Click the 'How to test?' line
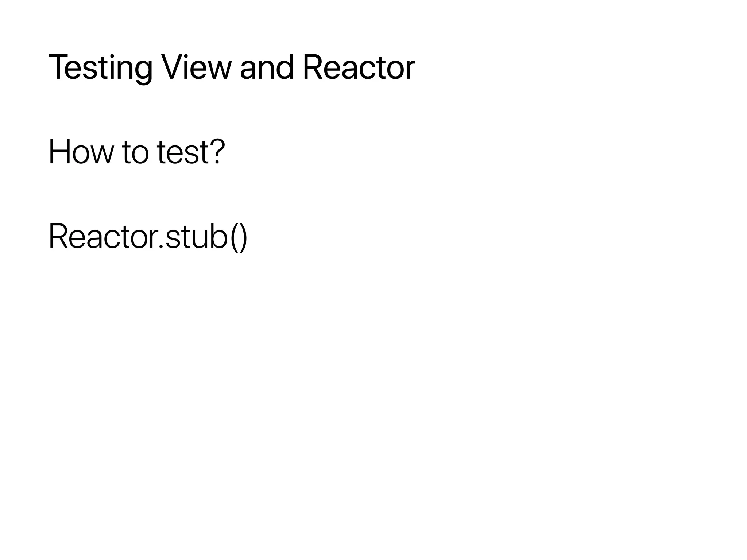 pos(137,152)
